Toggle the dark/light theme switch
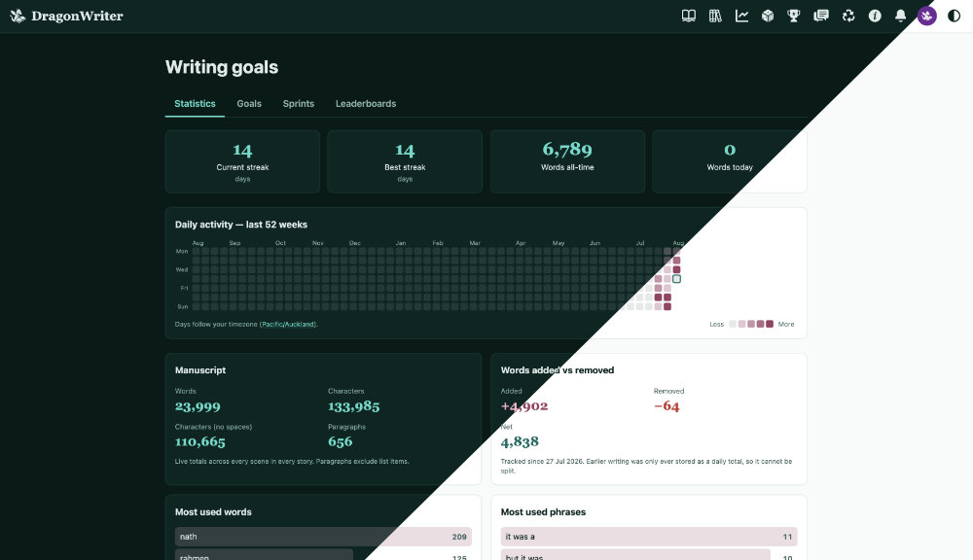Viewport: 973px width, 560px height. pos(954,16)
